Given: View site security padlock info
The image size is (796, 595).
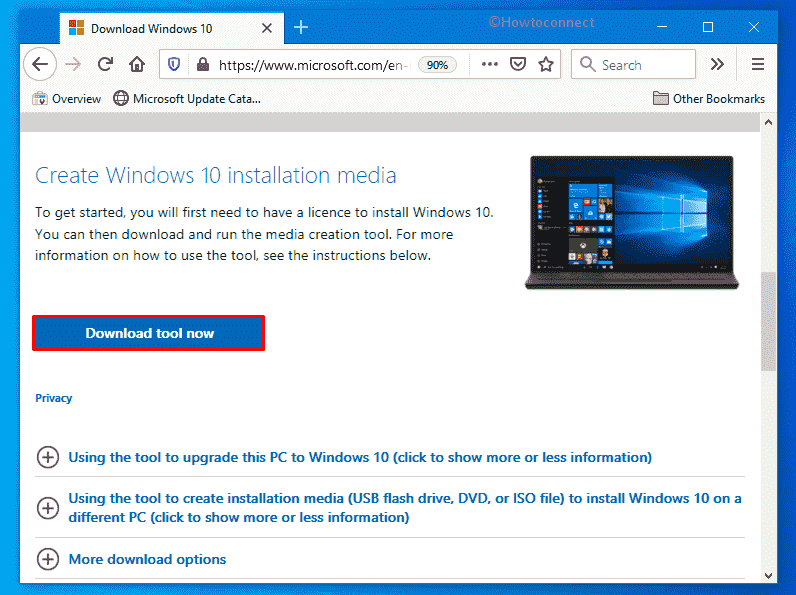Looking at the screenshot, I should pyautogui.click(x=203, y=64).
